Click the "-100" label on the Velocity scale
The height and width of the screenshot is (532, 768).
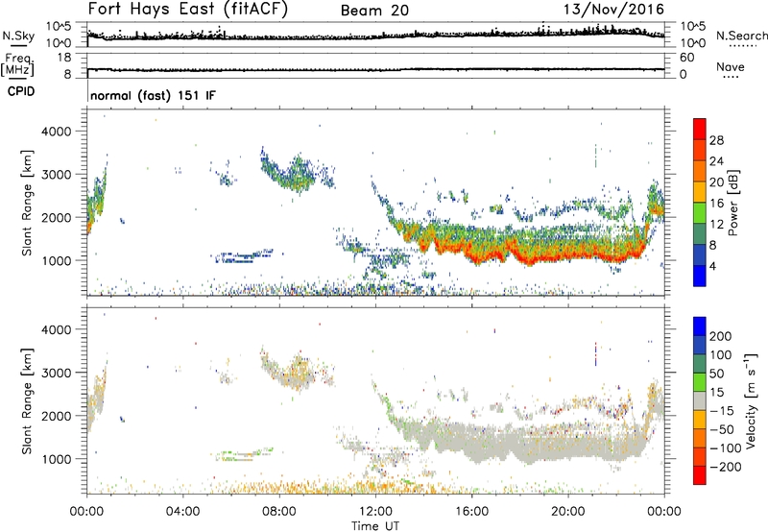[x=725, y=448]
